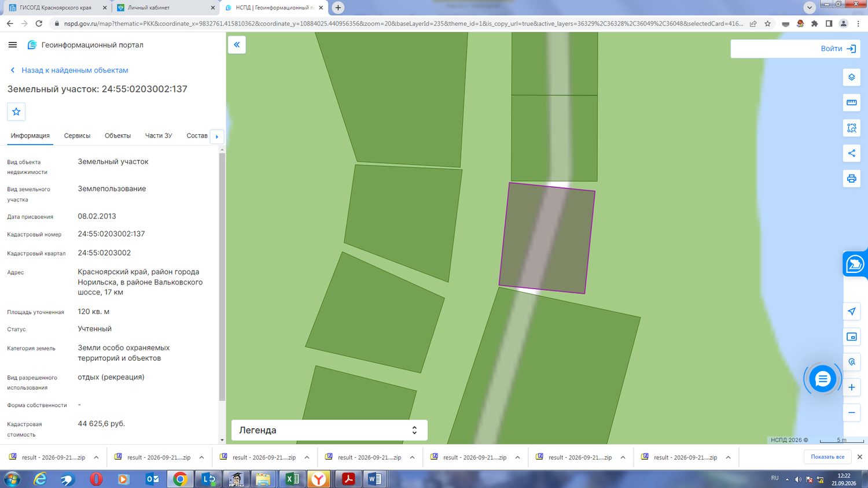Open Excel from the Windows taskbar
868x488 pixels.
pyautogui.click(x=293, y=479)
